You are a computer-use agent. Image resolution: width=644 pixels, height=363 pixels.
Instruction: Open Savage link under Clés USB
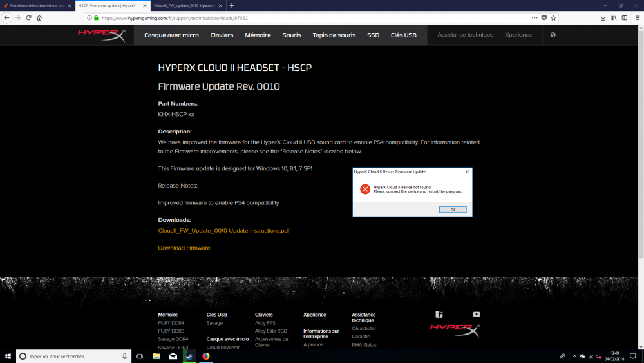tap(214, 323)
